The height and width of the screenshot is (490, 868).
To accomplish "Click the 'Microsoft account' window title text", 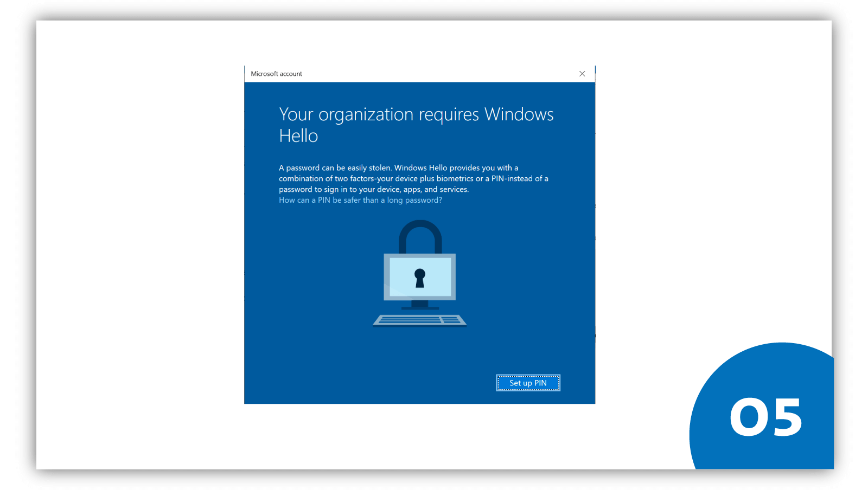I will (x=276, y=74).
